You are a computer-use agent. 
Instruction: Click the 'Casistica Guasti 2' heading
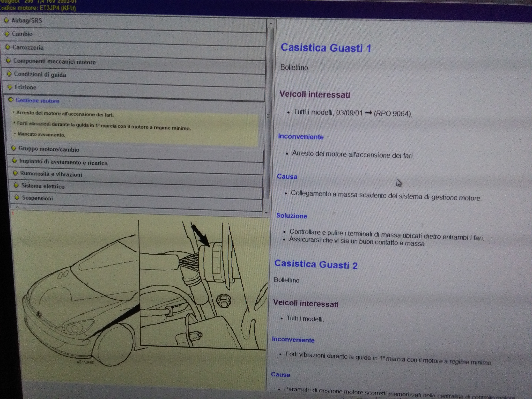point(316,265)
